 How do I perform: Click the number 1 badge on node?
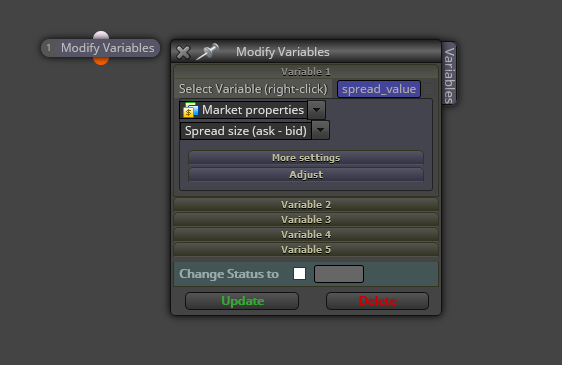(48, 48)
